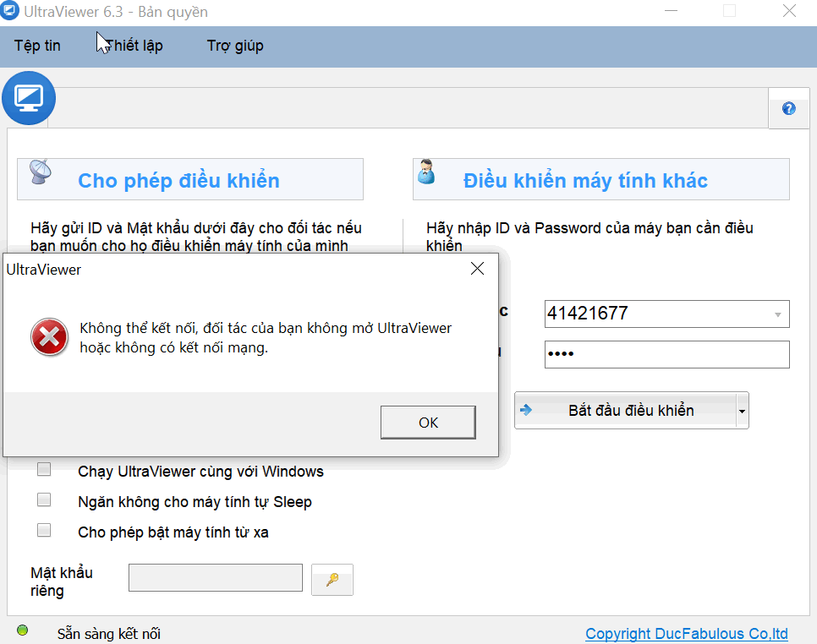Click the Mật khẩu riêng text box
This screenshot has height=644, width=817.
coord(216,577)
